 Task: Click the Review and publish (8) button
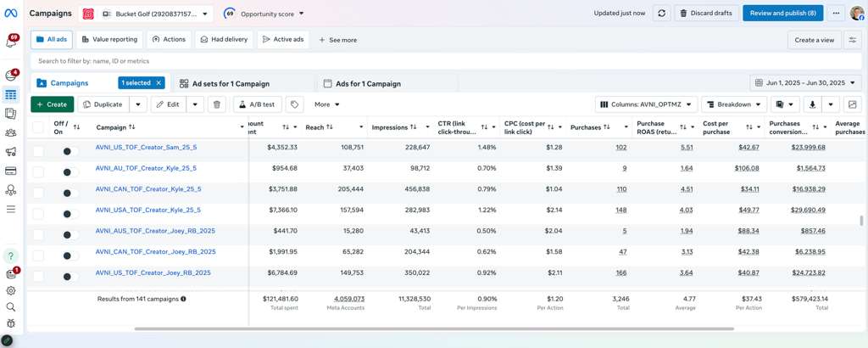tap(782, 14)
